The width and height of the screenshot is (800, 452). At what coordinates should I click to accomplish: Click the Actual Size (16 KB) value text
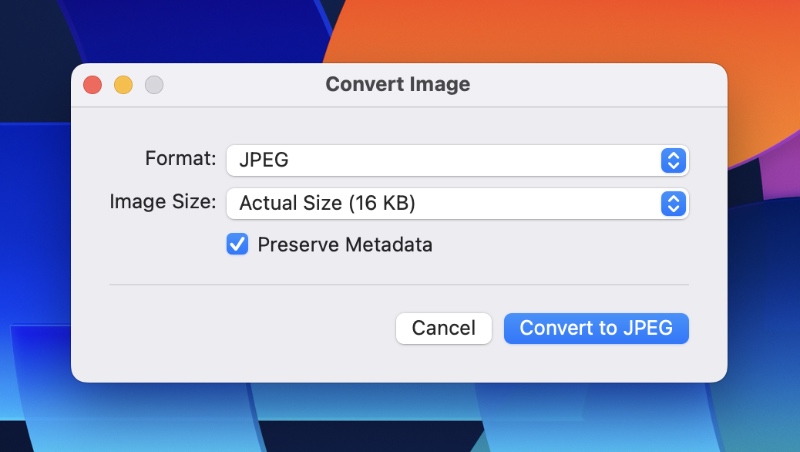click(327, 203)
